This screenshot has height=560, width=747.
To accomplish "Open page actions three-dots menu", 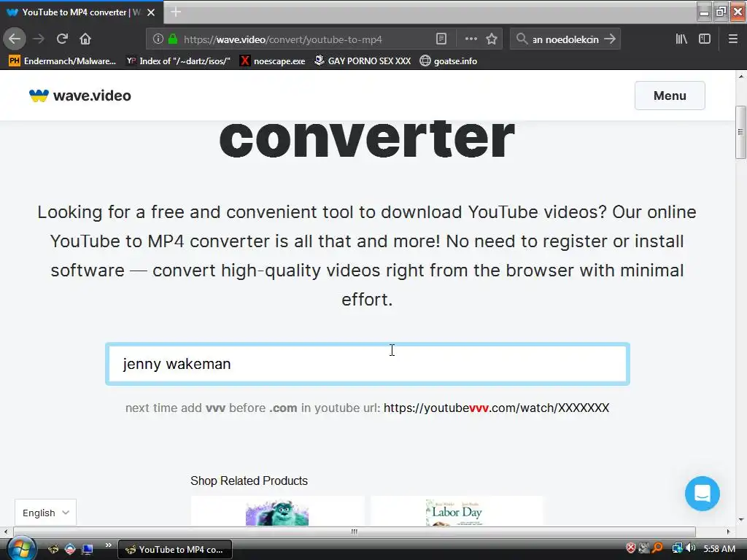I will click(471, 39).
